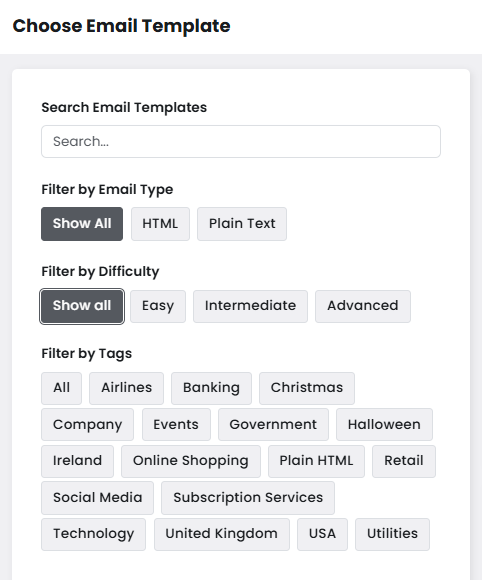The image size is (482, 580).
Task: Select the HTML email type filter
Action: pyautogui.click(x=160, y=224)
